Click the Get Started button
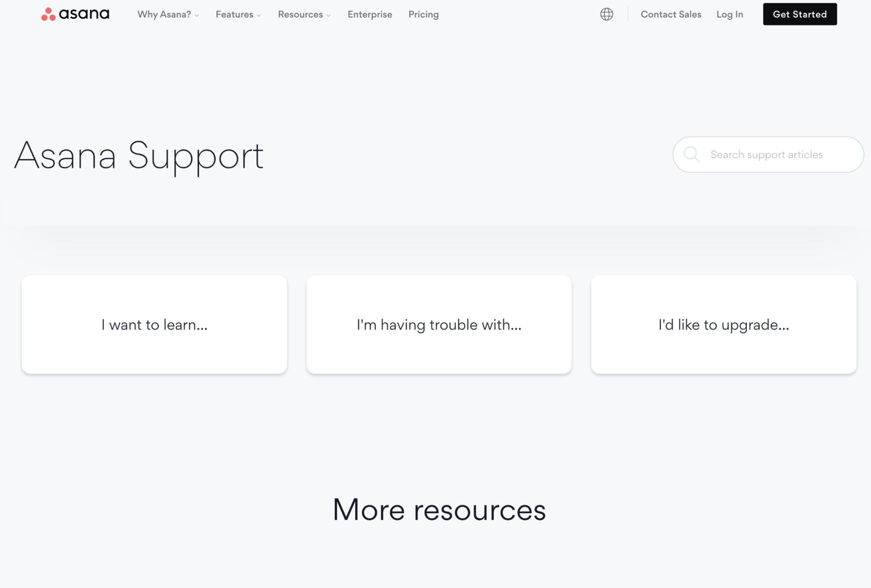871x588 pixels. [800, 14]
